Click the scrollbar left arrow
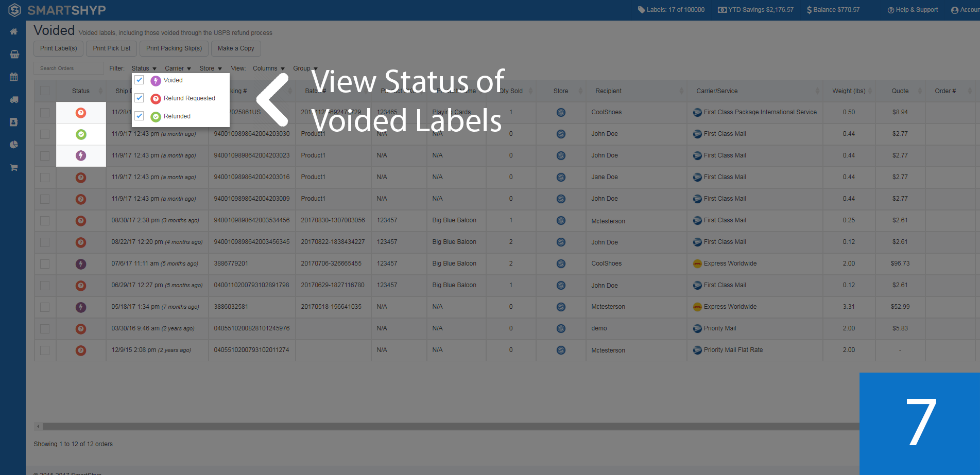 38,426
